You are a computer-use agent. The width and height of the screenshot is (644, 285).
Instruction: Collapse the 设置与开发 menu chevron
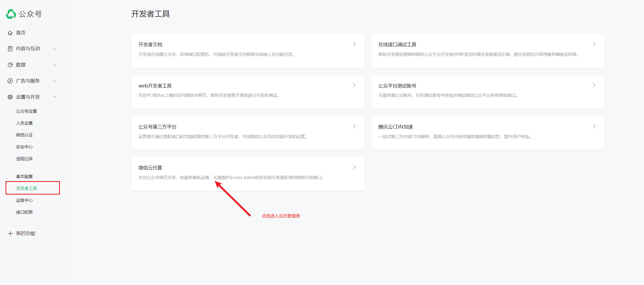(x=55, y=97)
